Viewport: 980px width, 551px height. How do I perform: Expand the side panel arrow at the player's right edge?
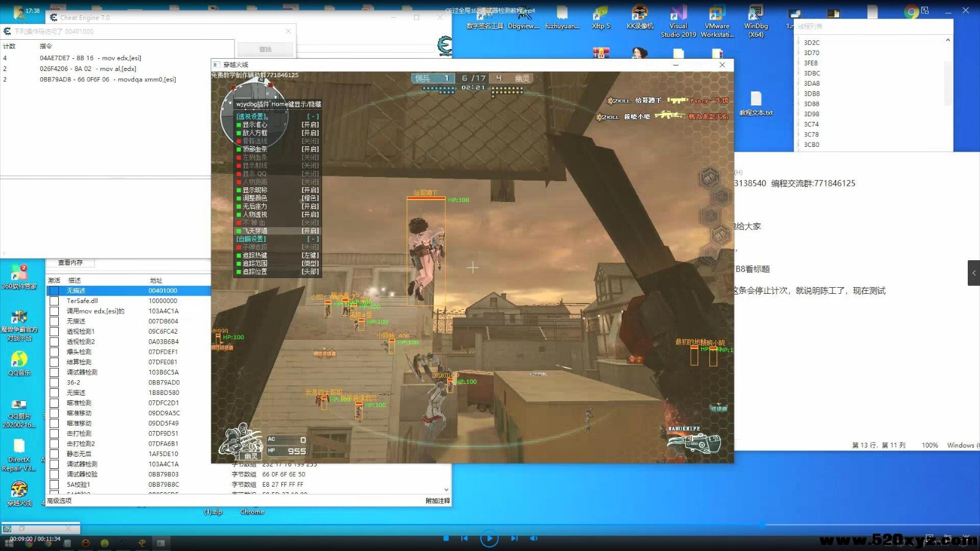(x=974, y=273)
